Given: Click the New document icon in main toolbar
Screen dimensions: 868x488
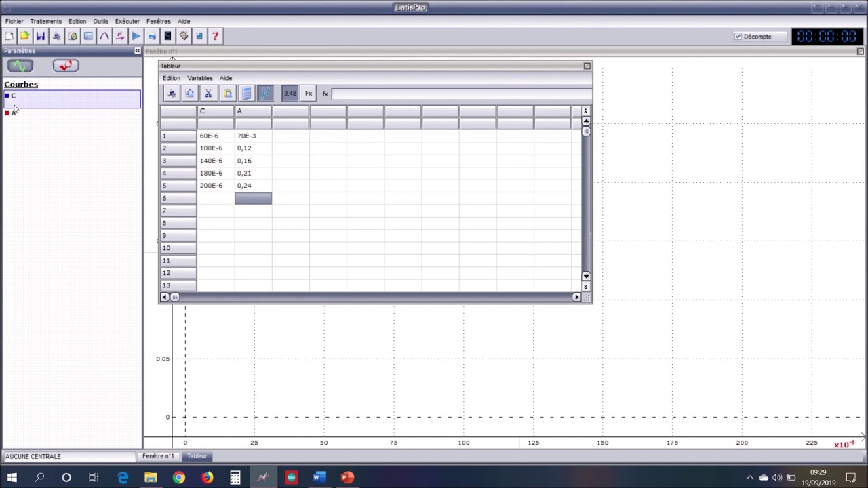Looking at the screenshot, I should coord(9,36).
